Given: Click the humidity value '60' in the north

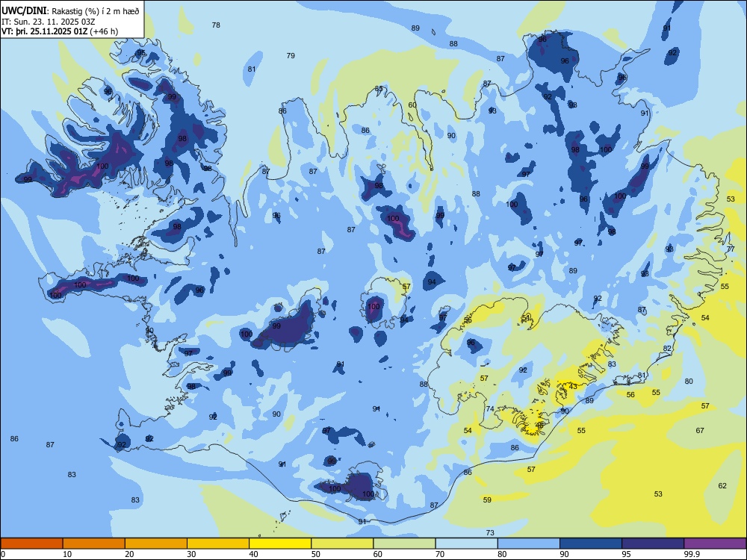Looking at the screenshot, I should click(412, 105).
